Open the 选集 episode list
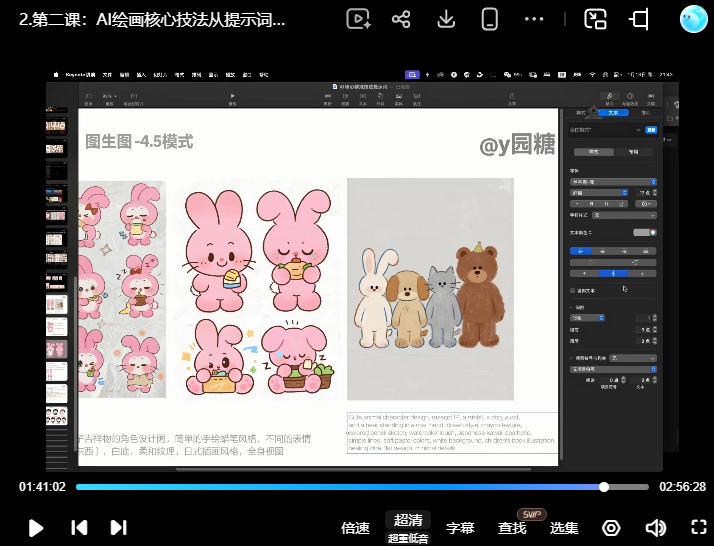 (564, 528)
